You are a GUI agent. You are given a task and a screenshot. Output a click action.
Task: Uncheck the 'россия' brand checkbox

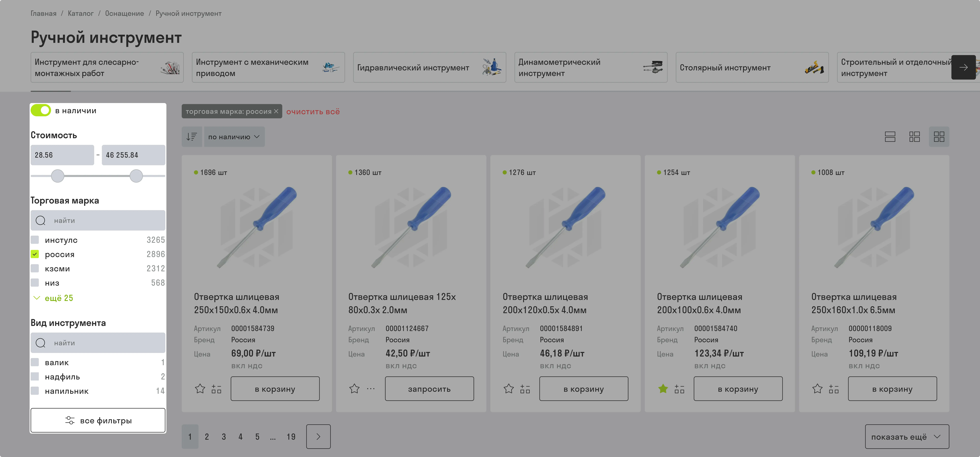[35, 254]
